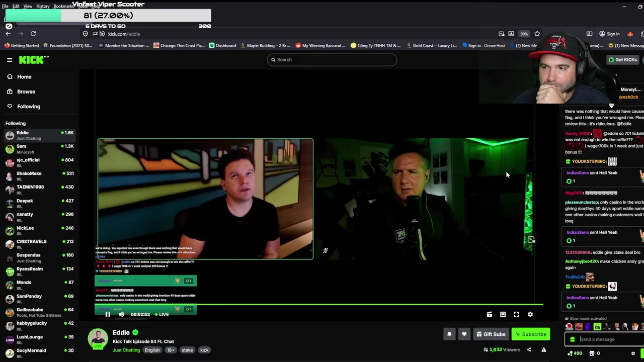The height and width of the screenshot is (362, 644).
Task: Open LushLounge channel in the sidebar
Action: point(39,340)
